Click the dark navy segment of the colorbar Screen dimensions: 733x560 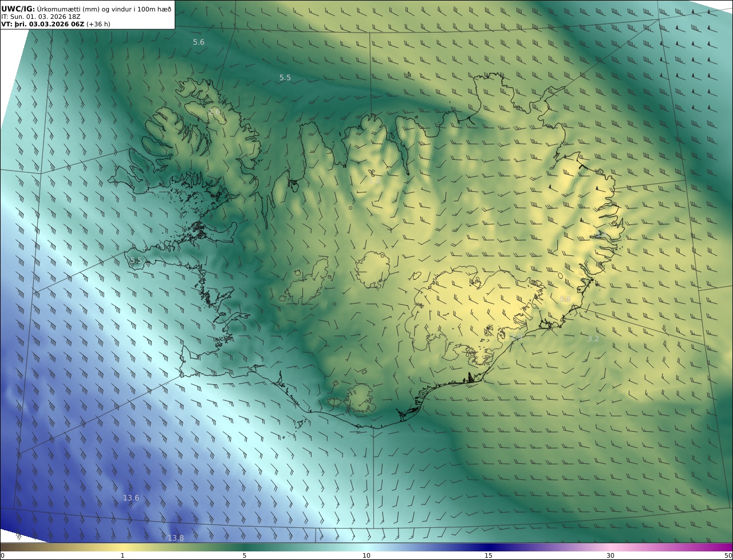(488, 547)
